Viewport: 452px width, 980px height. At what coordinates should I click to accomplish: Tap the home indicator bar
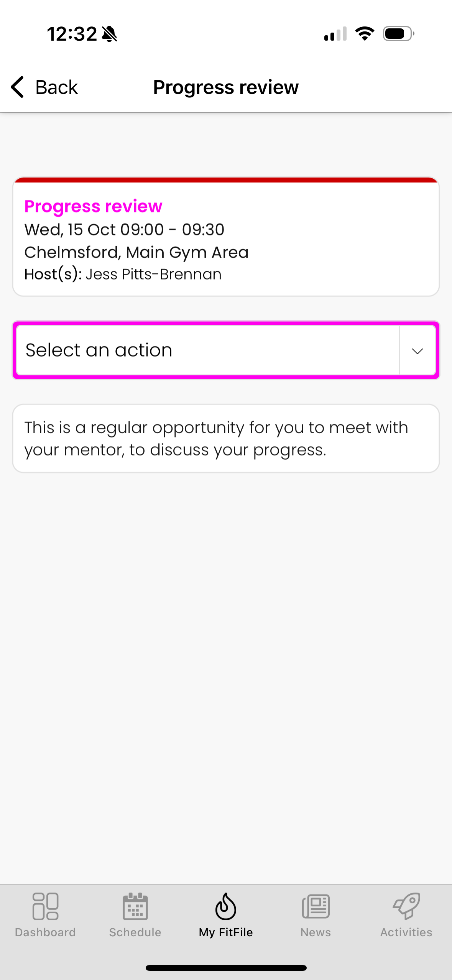226,968
